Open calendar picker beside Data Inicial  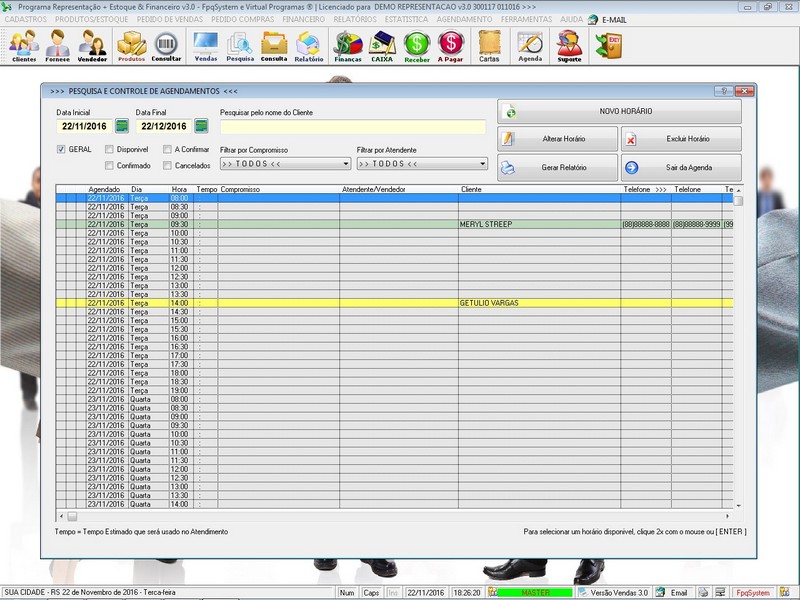pos(122,126)
